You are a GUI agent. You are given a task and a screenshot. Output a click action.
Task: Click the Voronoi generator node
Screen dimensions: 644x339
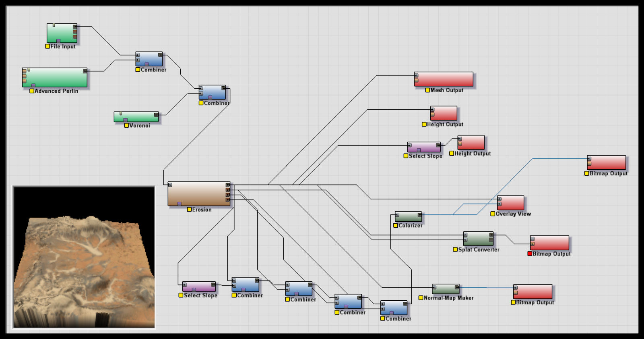136,116
